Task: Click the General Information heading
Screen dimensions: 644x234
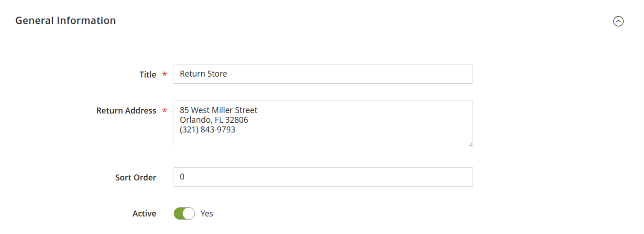Action: (65, 21)
